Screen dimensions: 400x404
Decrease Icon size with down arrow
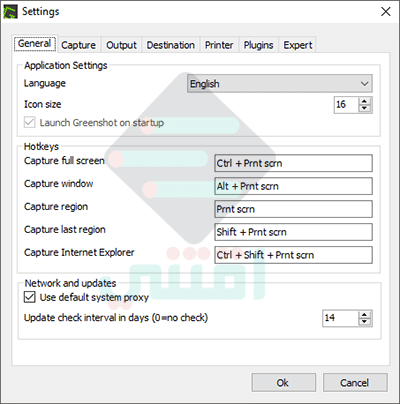[x=365, y=108]
